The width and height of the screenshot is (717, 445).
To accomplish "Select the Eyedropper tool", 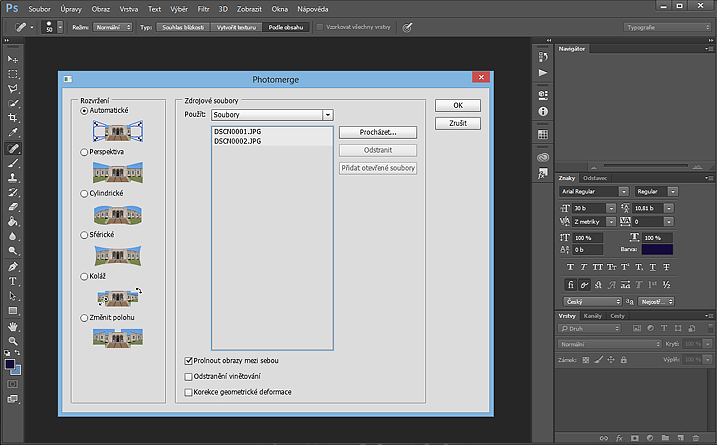I will [13, 133].
